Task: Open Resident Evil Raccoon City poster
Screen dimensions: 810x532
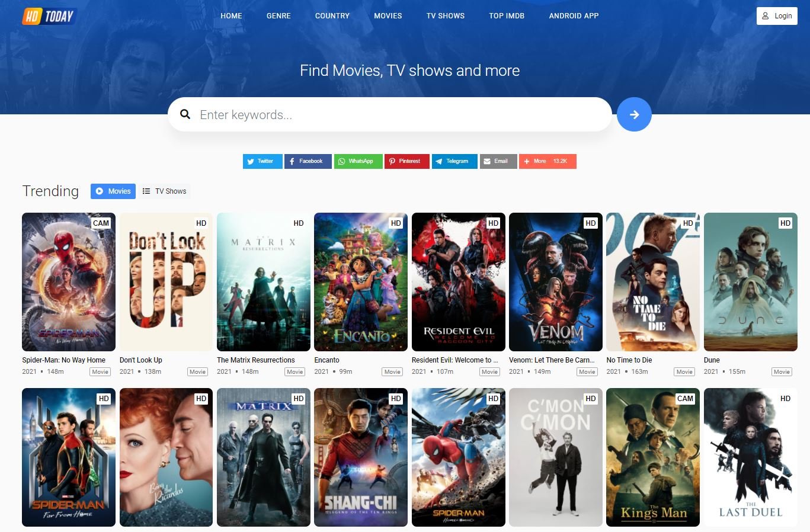Action: [x=459, y=282]
